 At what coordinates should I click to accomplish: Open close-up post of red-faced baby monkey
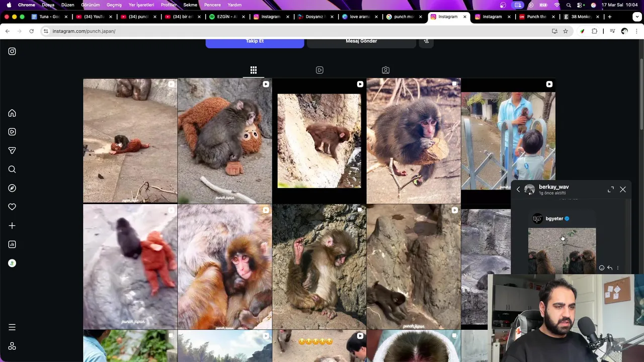(x=225, y=266)
